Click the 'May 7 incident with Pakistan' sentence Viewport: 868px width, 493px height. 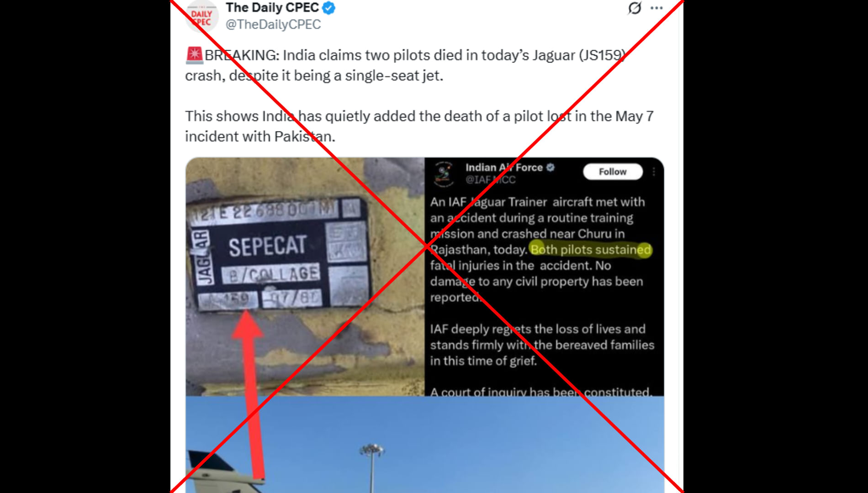(x=419, y=126)
